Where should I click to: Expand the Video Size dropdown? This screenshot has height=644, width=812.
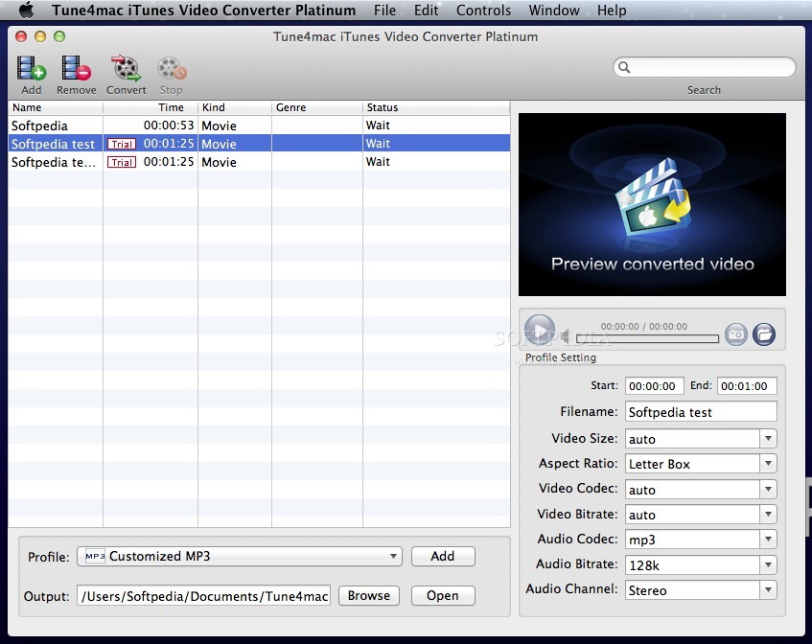pyautogui.click(x=769, y=439)
